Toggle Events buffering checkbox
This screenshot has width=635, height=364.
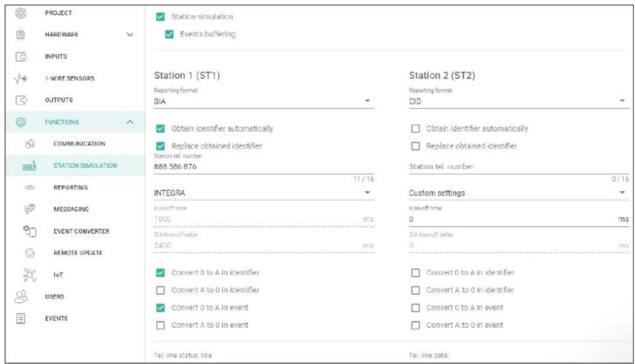[x=169, y=34]
